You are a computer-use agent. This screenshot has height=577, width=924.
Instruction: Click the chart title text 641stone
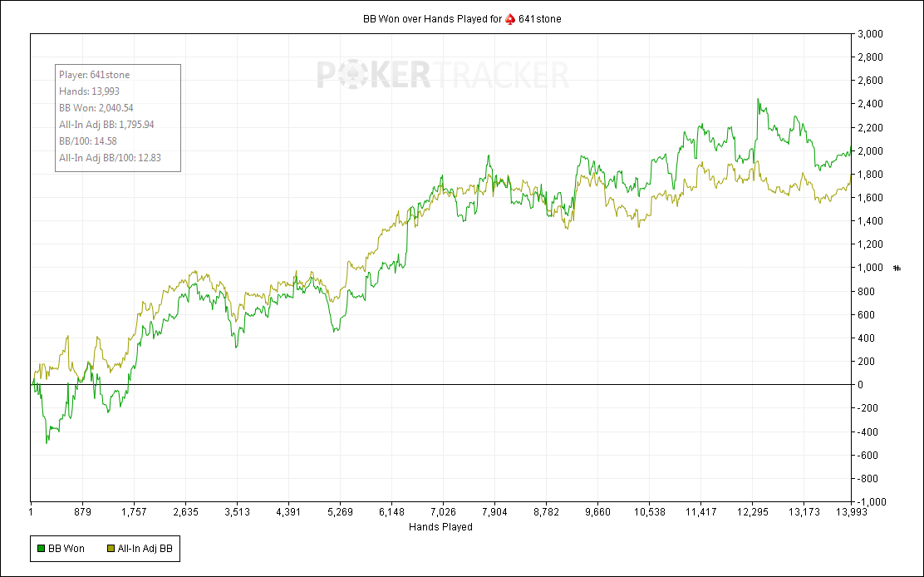tap(540, 19)
